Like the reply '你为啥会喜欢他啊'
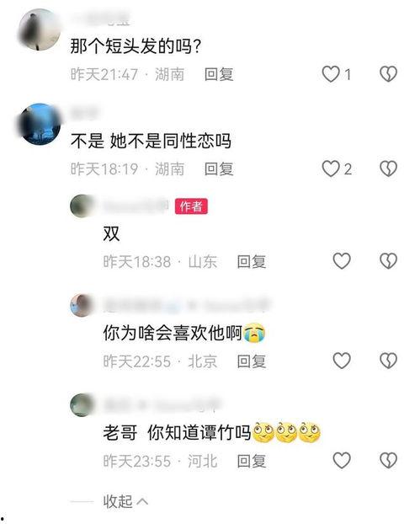Viewport: 420px width, 524px height. (x=342, y=361)
